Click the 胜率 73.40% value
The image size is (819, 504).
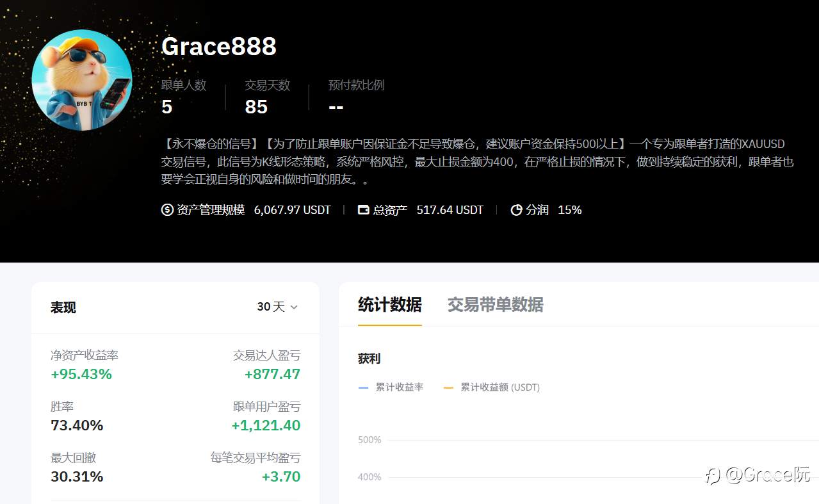pyautogui.click(x=77, y=425)
